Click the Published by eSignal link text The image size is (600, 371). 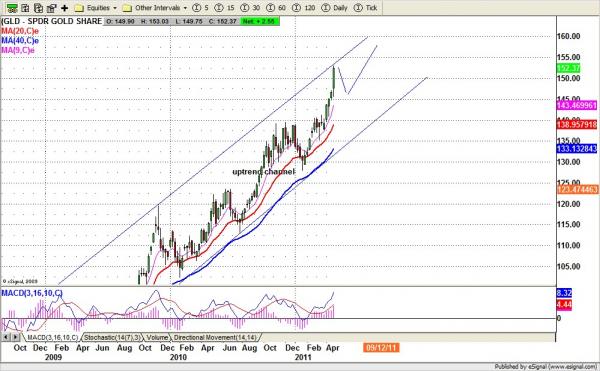click(x=545, y=366)
